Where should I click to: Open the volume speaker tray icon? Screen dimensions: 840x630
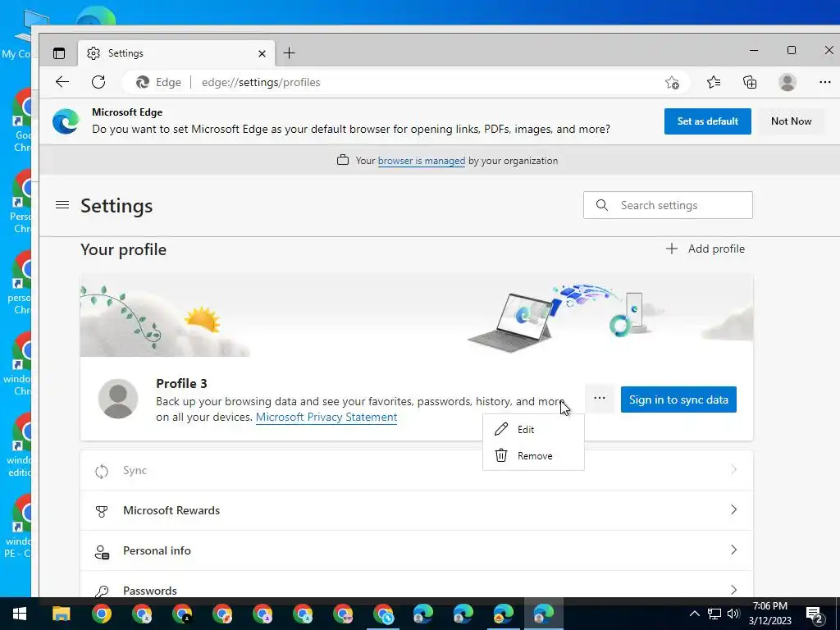click(733, 614)
